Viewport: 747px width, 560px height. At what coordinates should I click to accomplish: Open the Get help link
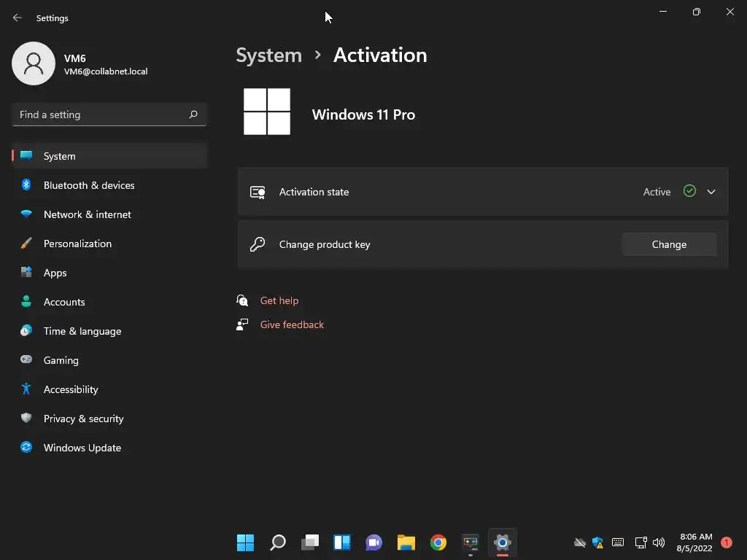(x=279, y=300)
